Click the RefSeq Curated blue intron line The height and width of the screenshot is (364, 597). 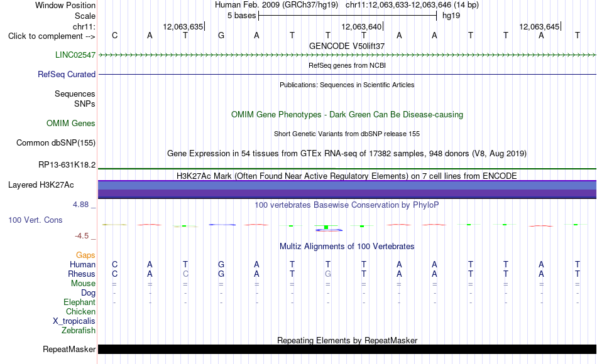coord(348,74)
